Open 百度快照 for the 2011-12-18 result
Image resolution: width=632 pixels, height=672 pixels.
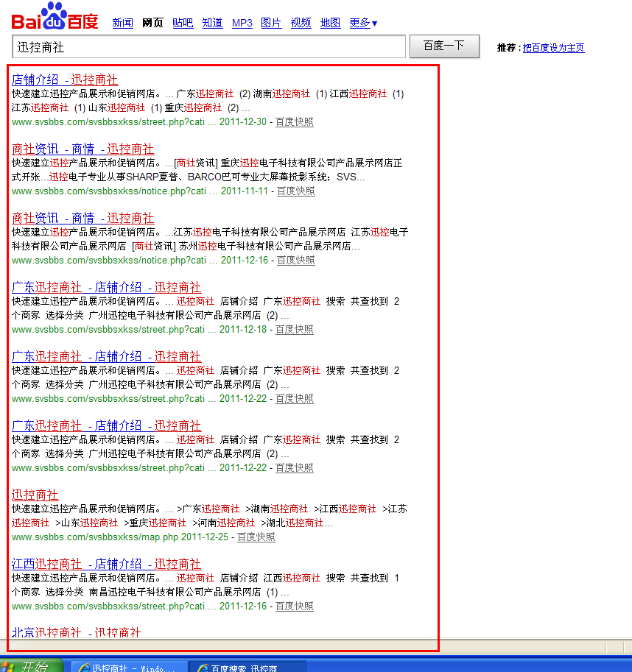point(294,329)
